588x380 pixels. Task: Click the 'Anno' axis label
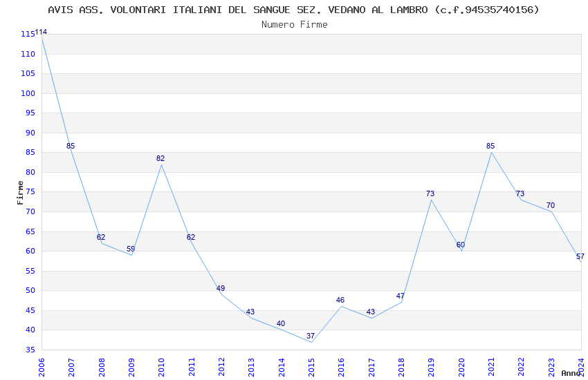click(x=571, y=373)
